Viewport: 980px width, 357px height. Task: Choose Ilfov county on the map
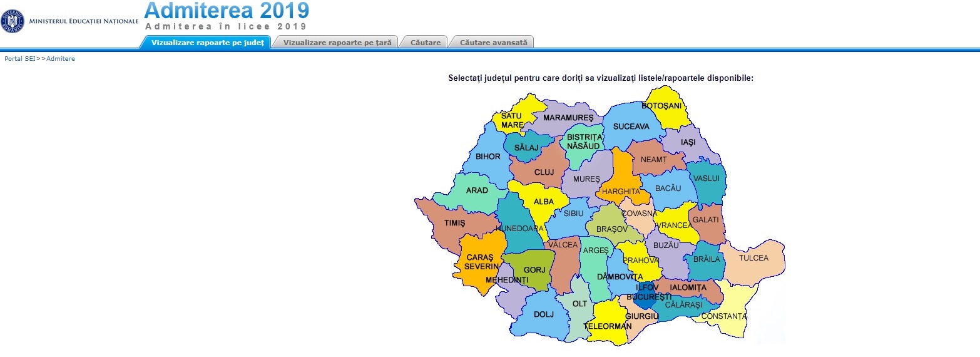(x=647, y=287)
